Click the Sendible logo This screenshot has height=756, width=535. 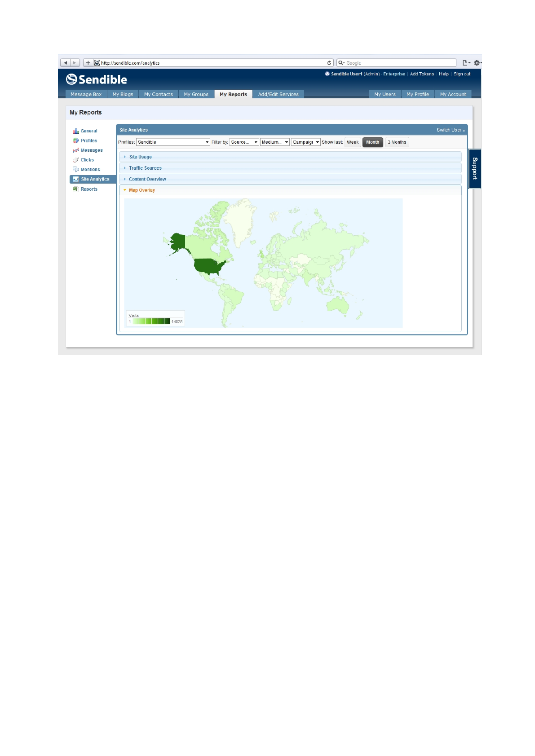[x=97, y=79]
